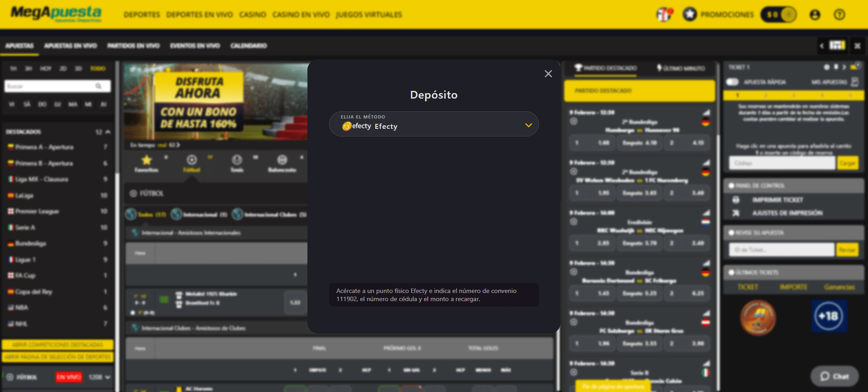Open the Chat button
The width and height of the screenshot is (868, 392).
[x=835, y=376]
